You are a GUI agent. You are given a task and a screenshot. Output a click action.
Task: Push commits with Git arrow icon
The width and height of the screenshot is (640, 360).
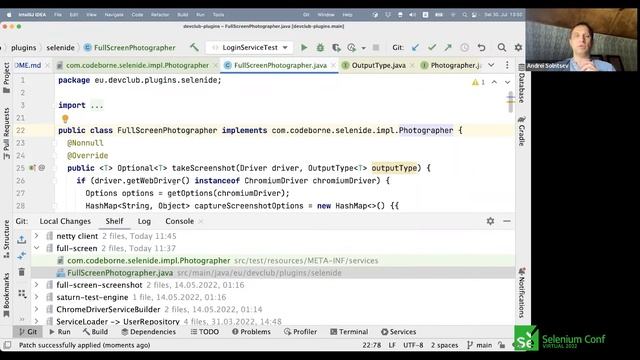click(448, 47)
